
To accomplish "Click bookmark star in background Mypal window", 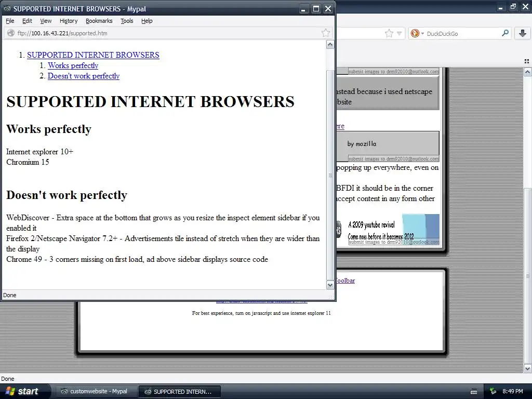I will tap(389, 33).
